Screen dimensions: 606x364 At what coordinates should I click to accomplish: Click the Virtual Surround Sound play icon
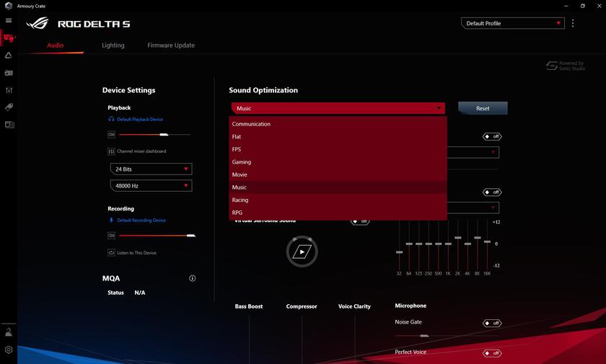pyautogui.click(x=302, y=251)
